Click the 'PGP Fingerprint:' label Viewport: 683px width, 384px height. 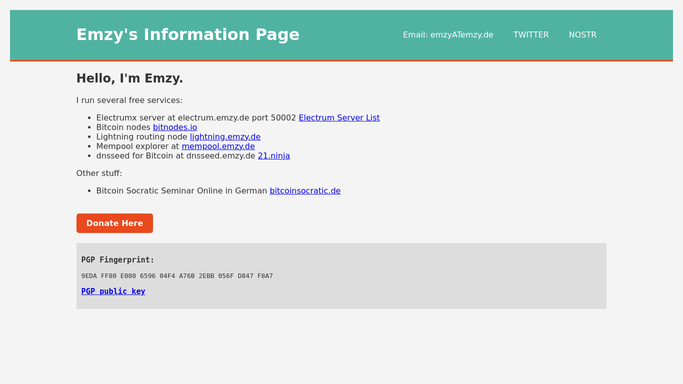pos(118,260)
